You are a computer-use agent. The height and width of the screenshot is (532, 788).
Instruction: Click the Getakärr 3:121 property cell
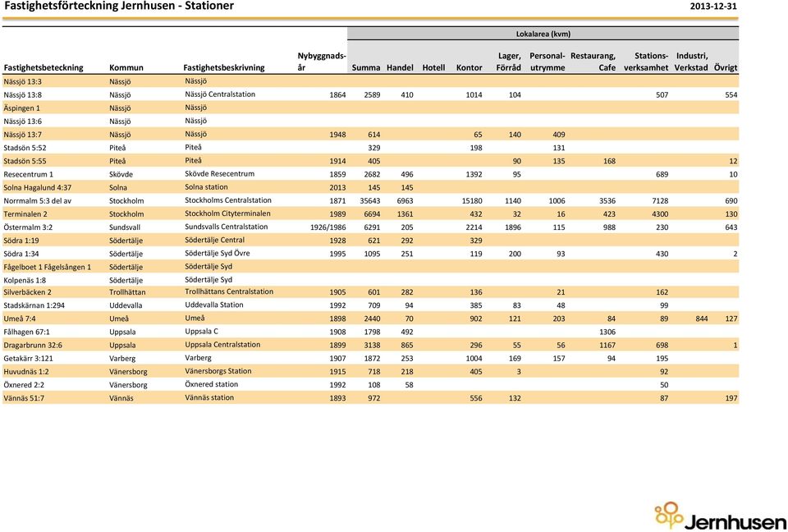[x=28, y=359]
